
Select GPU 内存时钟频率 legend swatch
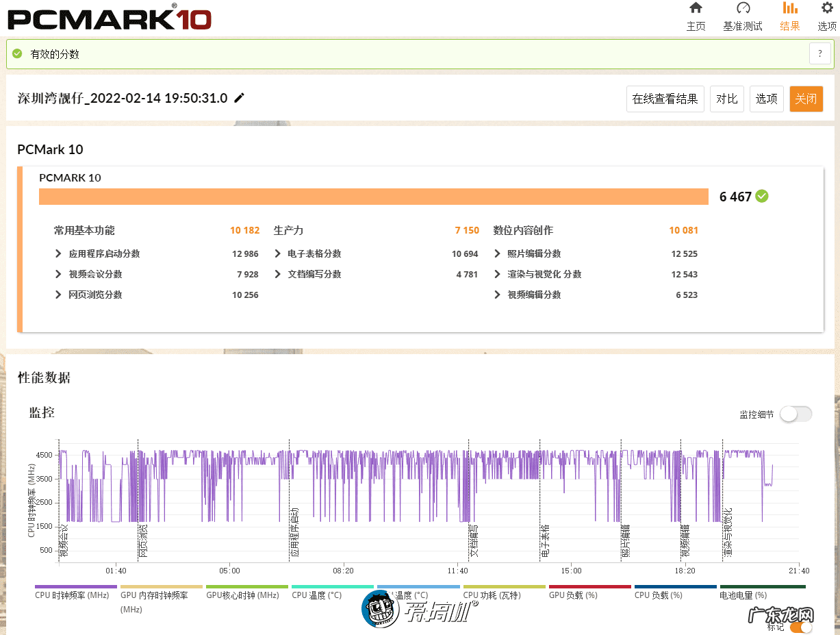click(162, 587)
